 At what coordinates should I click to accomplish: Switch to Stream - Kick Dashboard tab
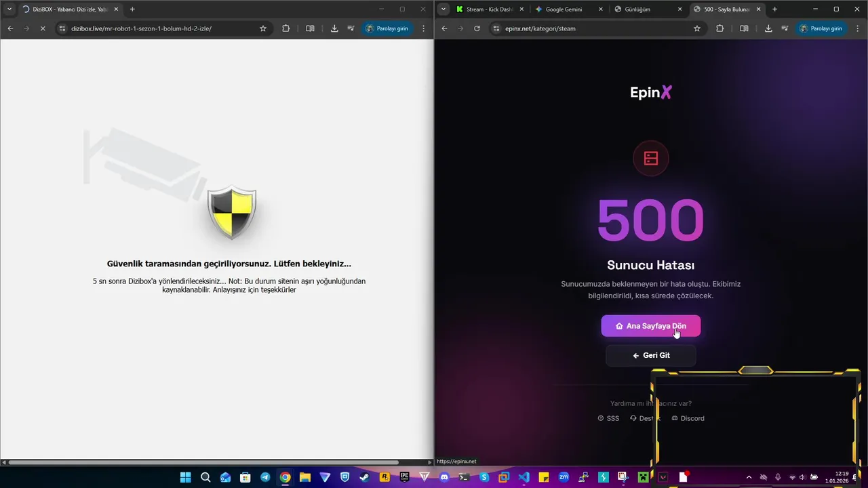coord(490,9)
